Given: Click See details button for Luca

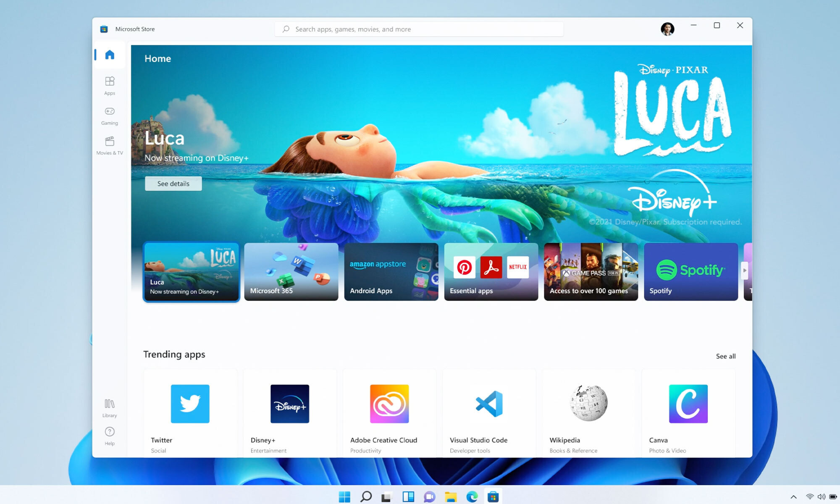Looking at the screenshot, I should [173, 183].
